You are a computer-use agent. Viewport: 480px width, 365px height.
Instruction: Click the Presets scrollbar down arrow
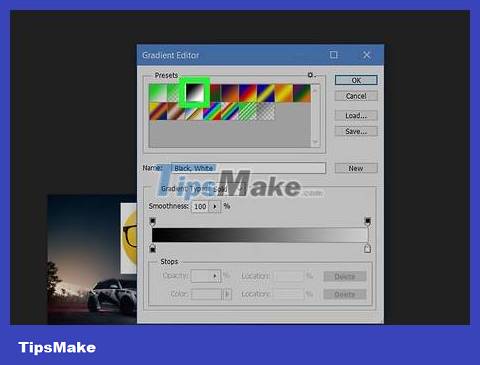click(315, 142)
